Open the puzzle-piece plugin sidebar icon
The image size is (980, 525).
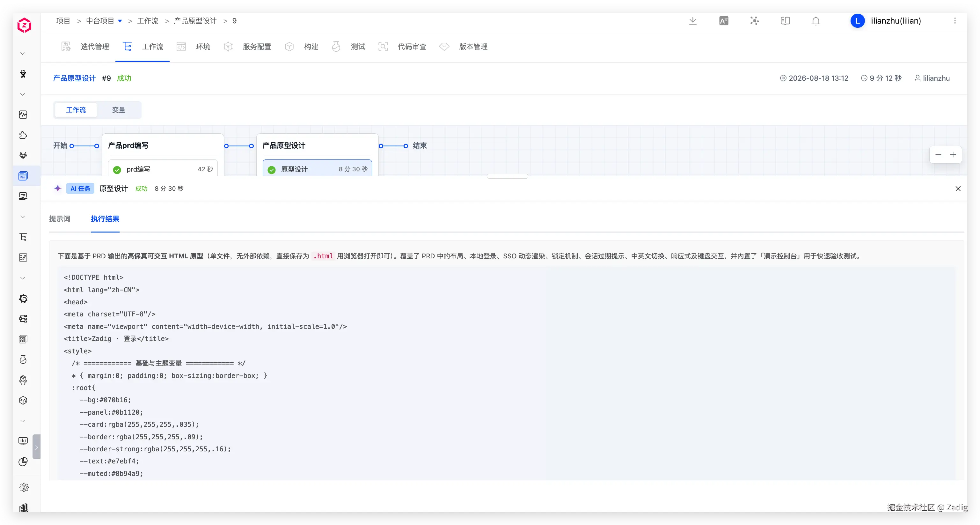[23, 135]
